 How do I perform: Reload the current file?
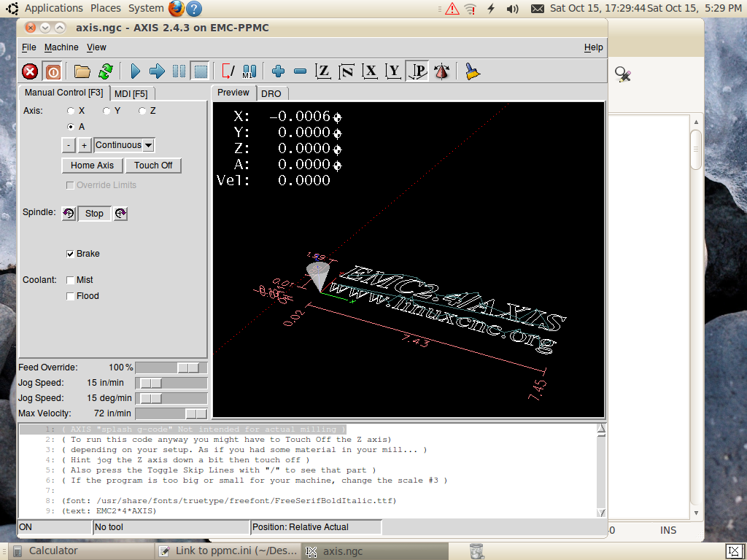tap(105, 72)
